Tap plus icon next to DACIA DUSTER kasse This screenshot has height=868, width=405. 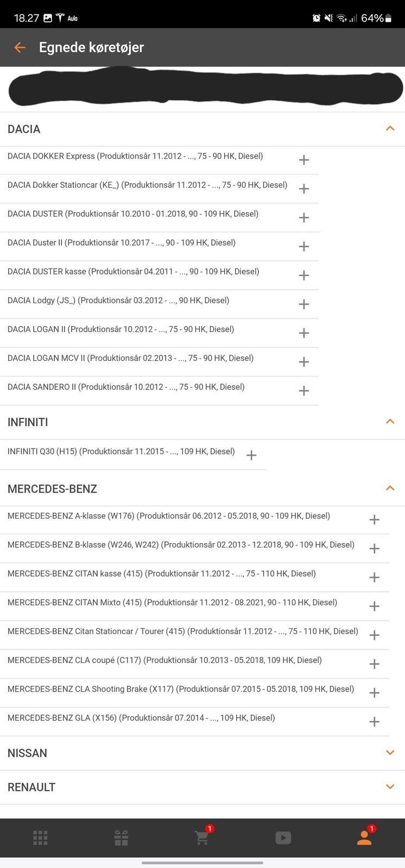tap(304, 275)
